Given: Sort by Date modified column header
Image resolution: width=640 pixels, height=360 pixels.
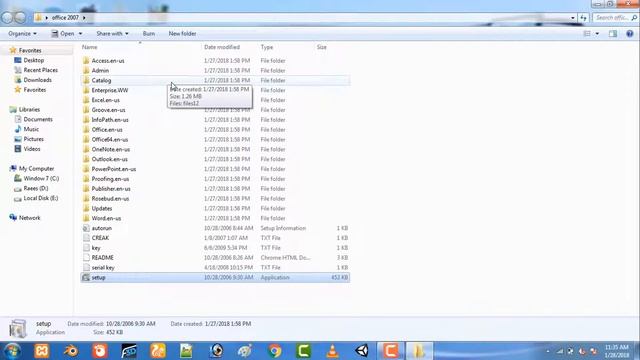Looking at the screenshot, I should [222, 47].
